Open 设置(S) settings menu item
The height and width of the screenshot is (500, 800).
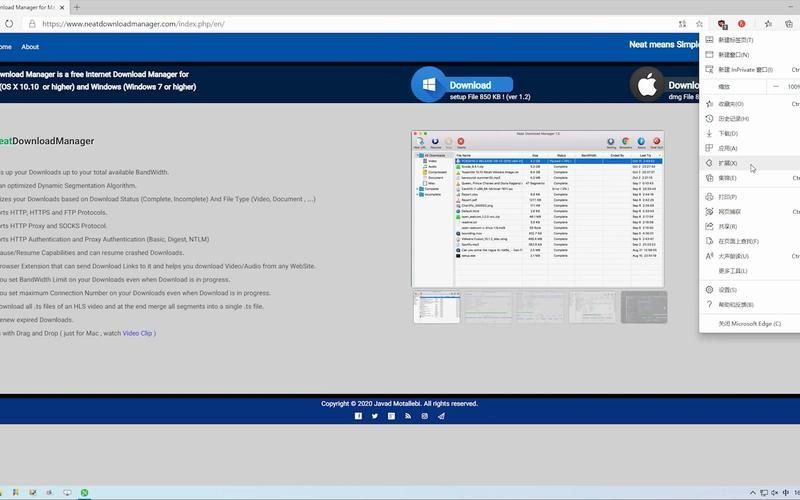(x=749, y=289)
